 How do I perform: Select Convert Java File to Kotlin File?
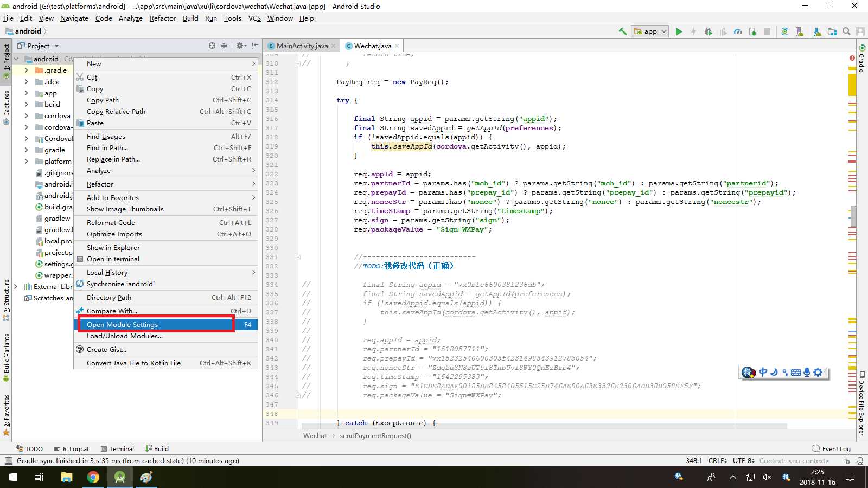coord(165,363)
